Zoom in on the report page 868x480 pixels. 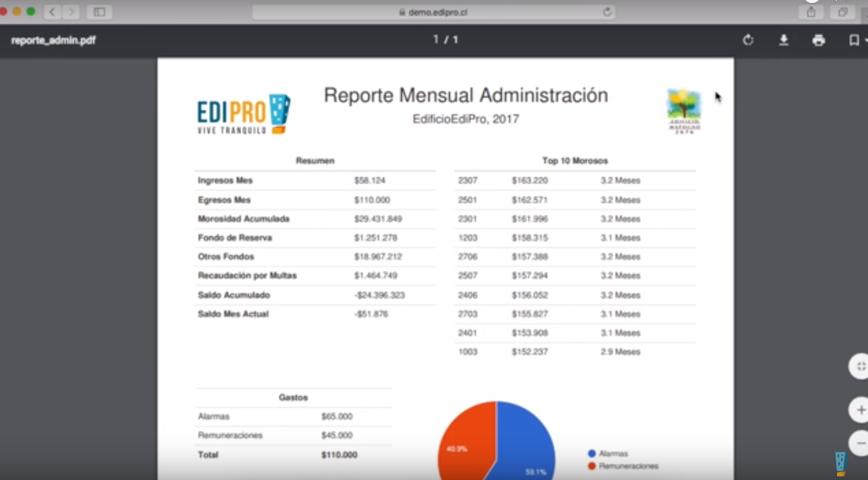pos(860,410)
